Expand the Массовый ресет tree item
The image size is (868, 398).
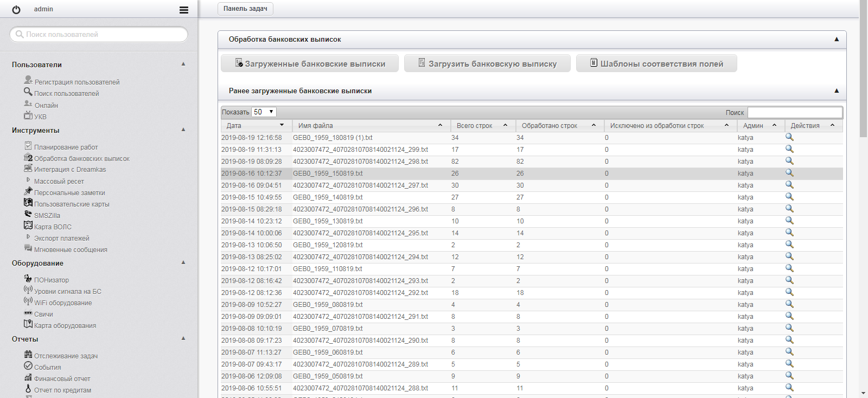point(28,180)
